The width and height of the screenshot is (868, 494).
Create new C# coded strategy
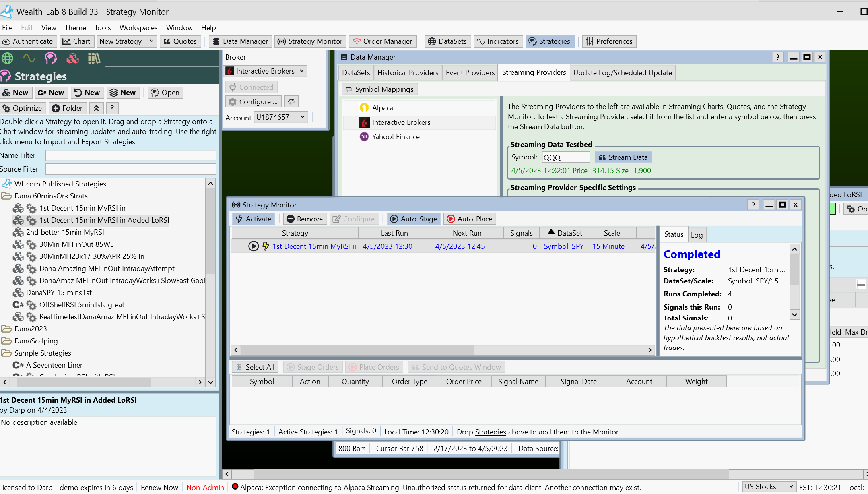pyautogui.click(x=51, y=93)
